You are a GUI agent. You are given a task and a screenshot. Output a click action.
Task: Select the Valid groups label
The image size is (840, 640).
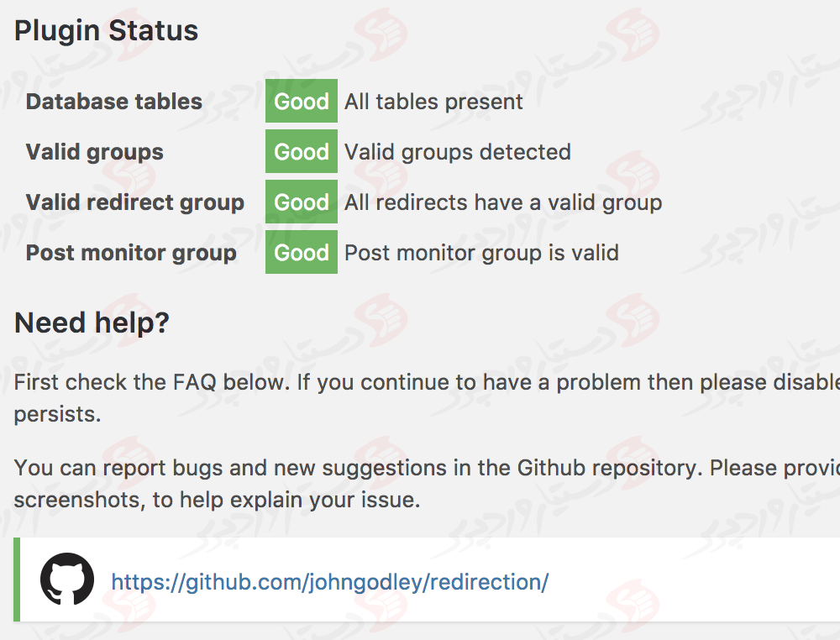click(x=94, y=152)
